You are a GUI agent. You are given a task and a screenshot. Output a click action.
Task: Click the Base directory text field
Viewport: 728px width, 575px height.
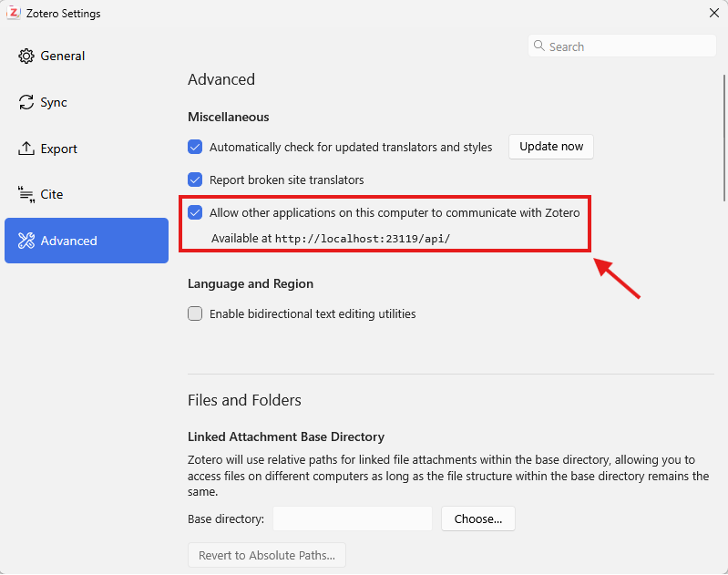pyautogui.click(x=353, y=519)
